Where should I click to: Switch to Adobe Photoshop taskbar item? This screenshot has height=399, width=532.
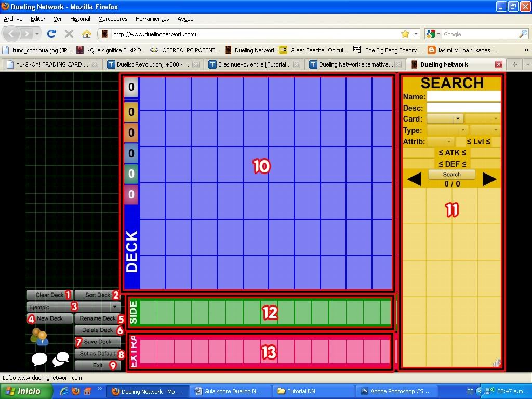[x=395, y=391]
